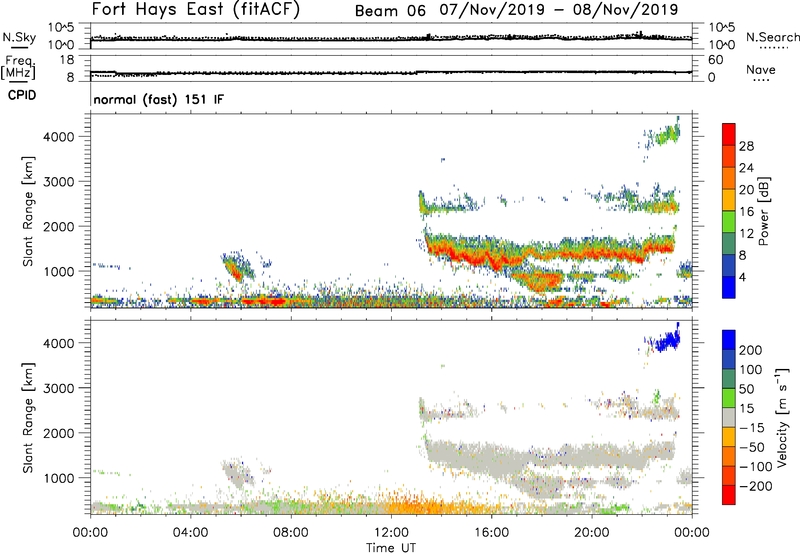Select the "16:00" time tick label
Screen dimensions: 800x554
pyautogui.click(x=491, y=533)
